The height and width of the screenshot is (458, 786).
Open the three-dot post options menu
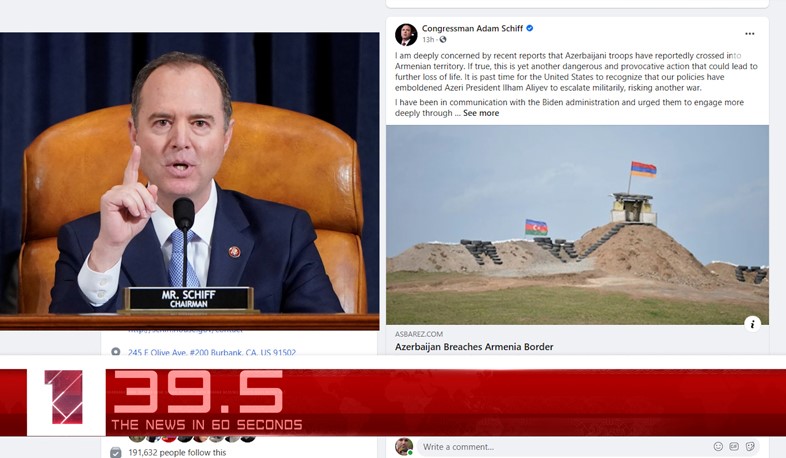click(x=749, y=34)
